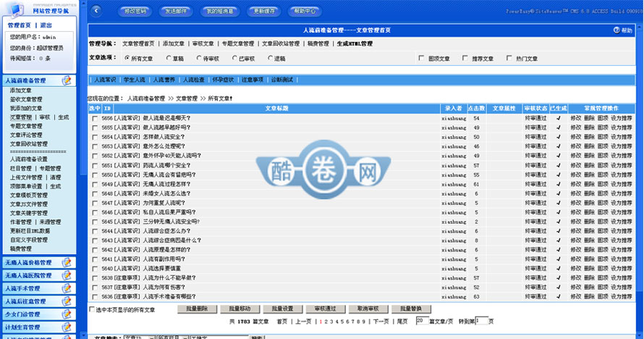Click the help icon beside 帮助
Screen dimensions: 644x339
[617, 30]
